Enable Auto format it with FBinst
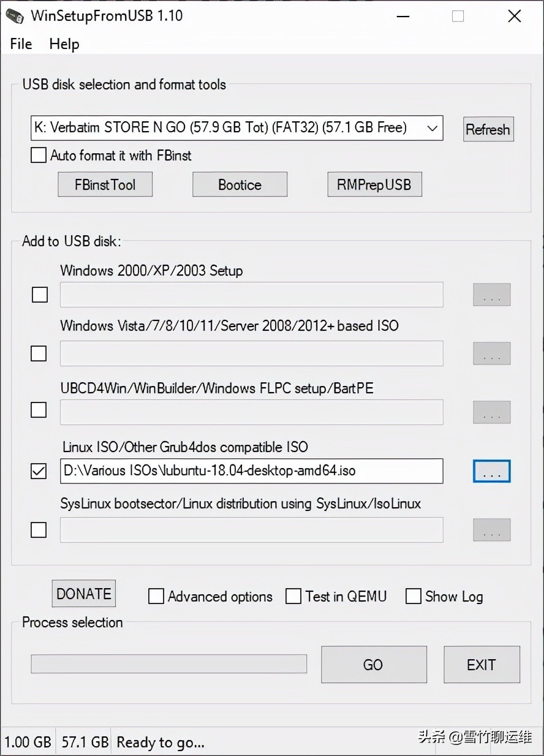Screen dimensions: 544x756 [x=39, y=156]
